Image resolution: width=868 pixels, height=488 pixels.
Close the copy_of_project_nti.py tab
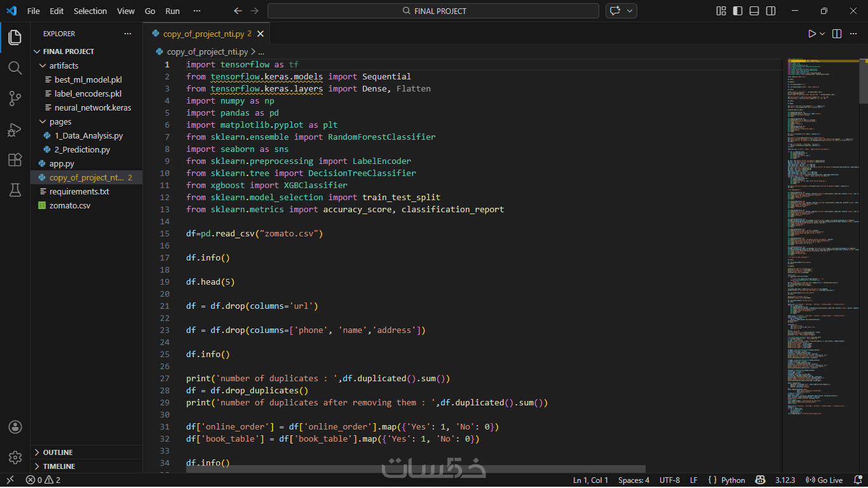259,34
